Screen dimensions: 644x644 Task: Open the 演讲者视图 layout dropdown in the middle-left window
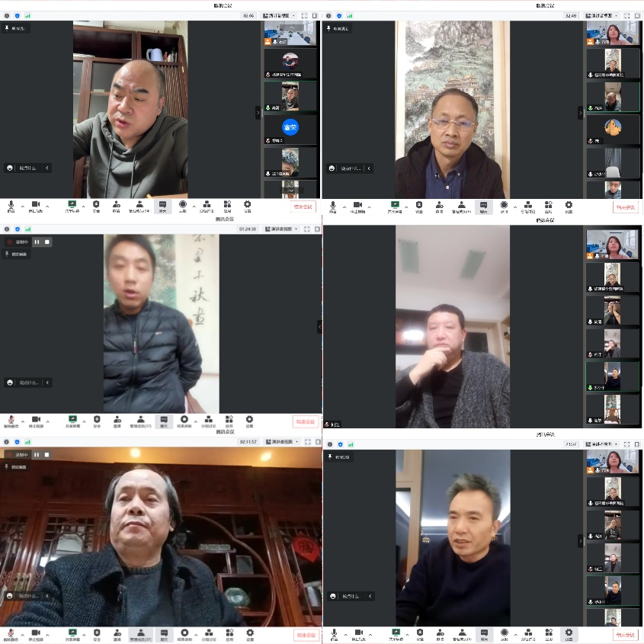tap(283, 229)
